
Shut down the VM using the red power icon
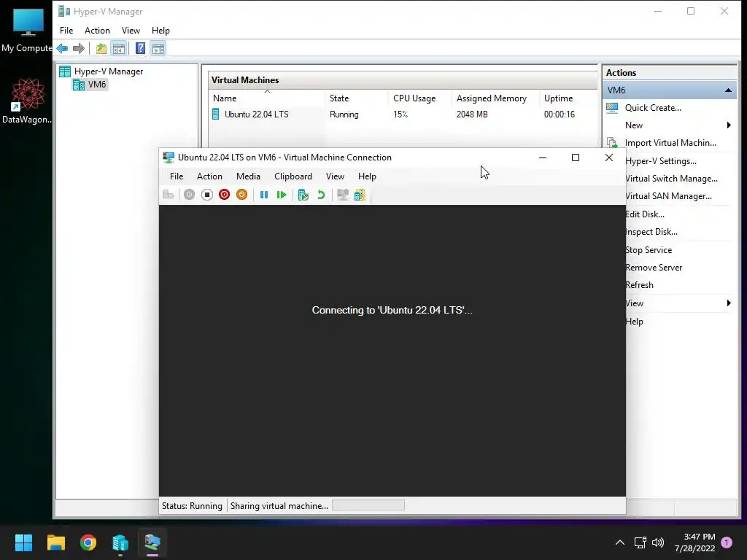click(x=225, y=195)
